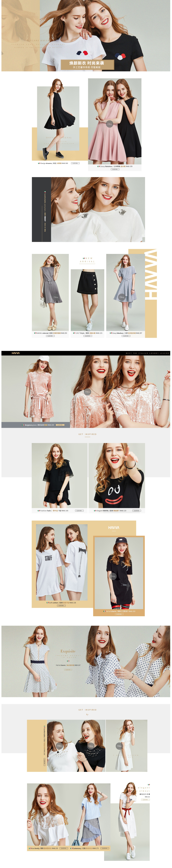Click the Soft cotton RMB 136 label
Viewport: 172px width, 868px height.
[x=61, y=603]
